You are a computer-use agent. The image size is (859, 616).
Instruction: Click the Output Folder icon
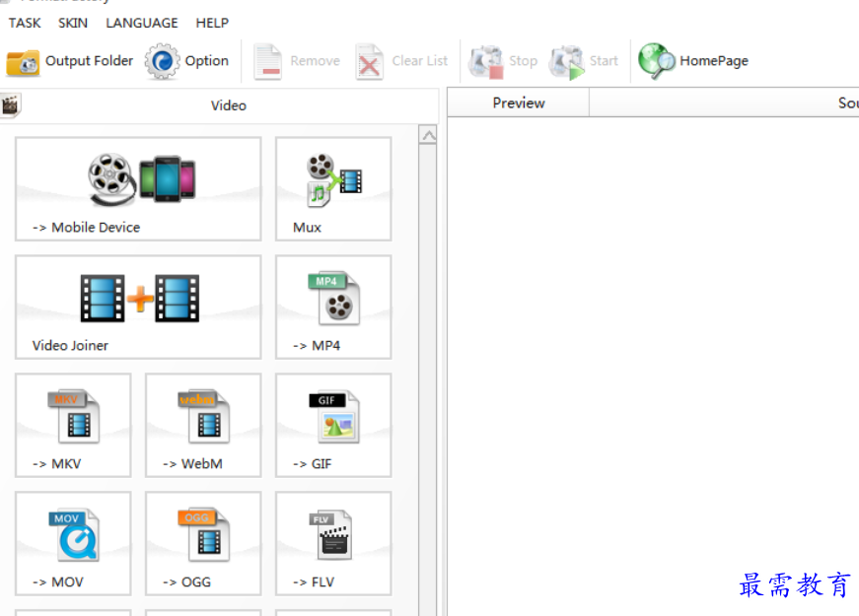pos(23,62)
